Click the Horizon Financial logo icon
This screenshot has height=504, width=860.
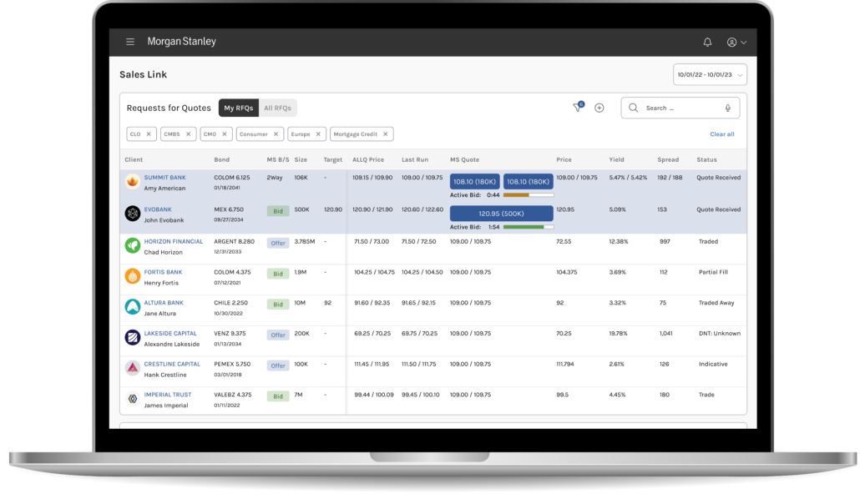click(x=132, y=245)
